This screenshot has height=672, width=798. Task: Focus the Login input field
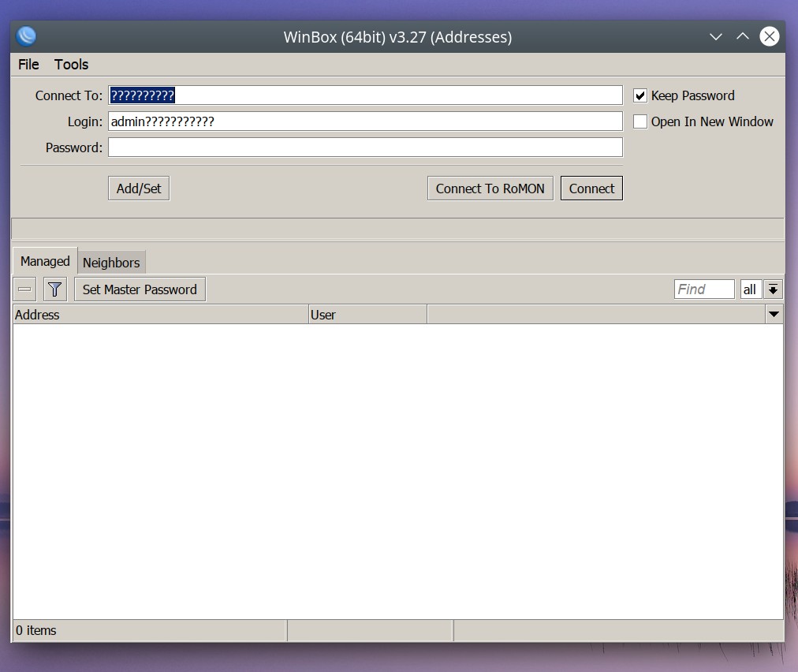(365, 121)
